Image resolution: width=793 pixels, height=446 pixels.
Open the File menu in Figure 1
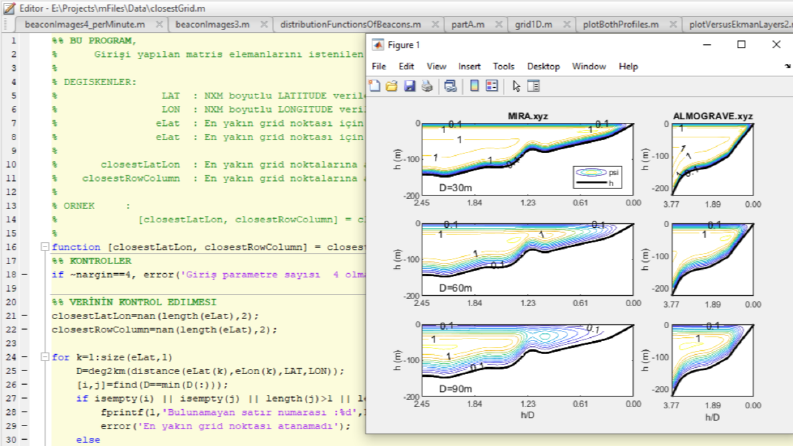(379, 66)
